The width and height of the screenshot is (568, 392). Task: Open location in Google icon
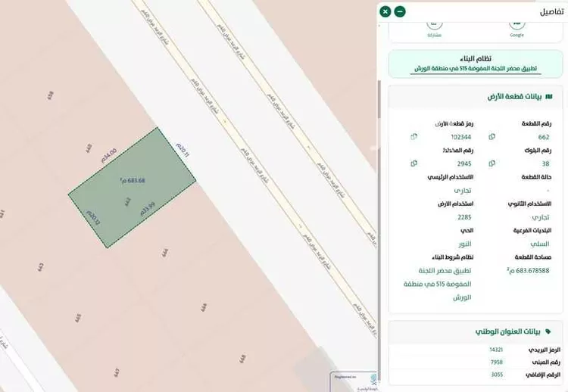[517, 25]
